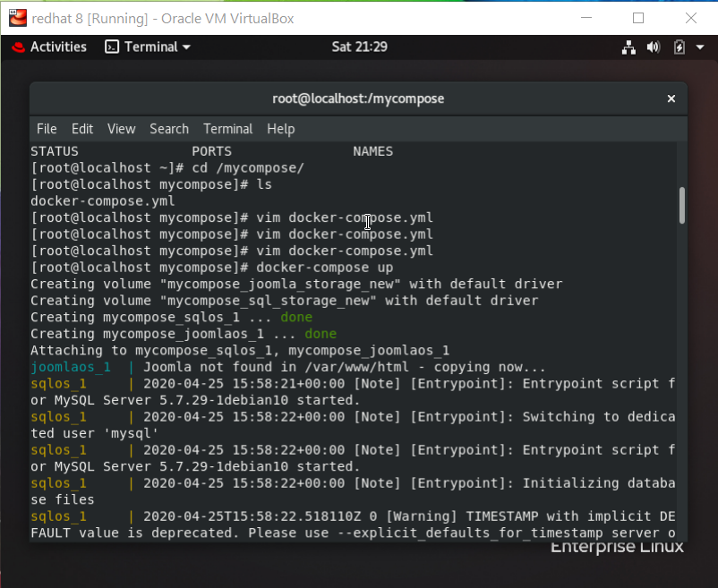Open the clock showing Sat 21:29

(x=360, y=47)
